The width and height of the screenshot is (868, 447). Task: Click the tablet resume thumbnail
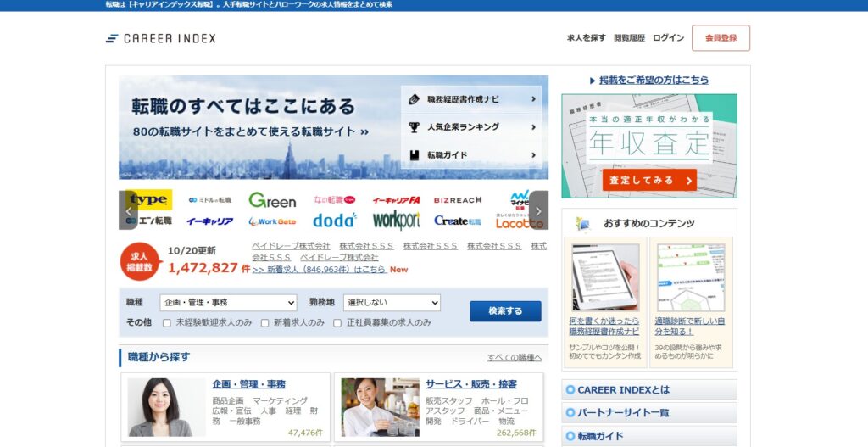[x=605, y=277]
